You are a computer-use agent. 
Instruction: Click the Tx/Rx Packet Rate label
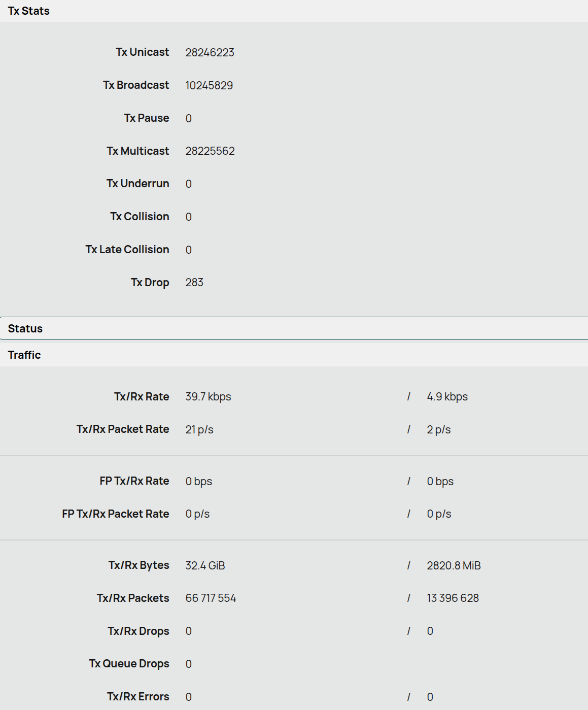[x=123, y=429]
